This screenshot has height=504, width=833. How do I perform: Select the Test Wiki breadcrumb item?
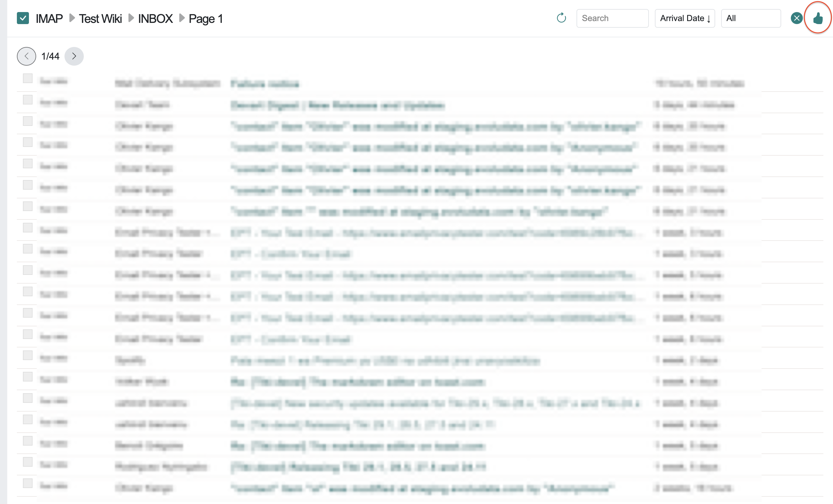pos(100,18)
